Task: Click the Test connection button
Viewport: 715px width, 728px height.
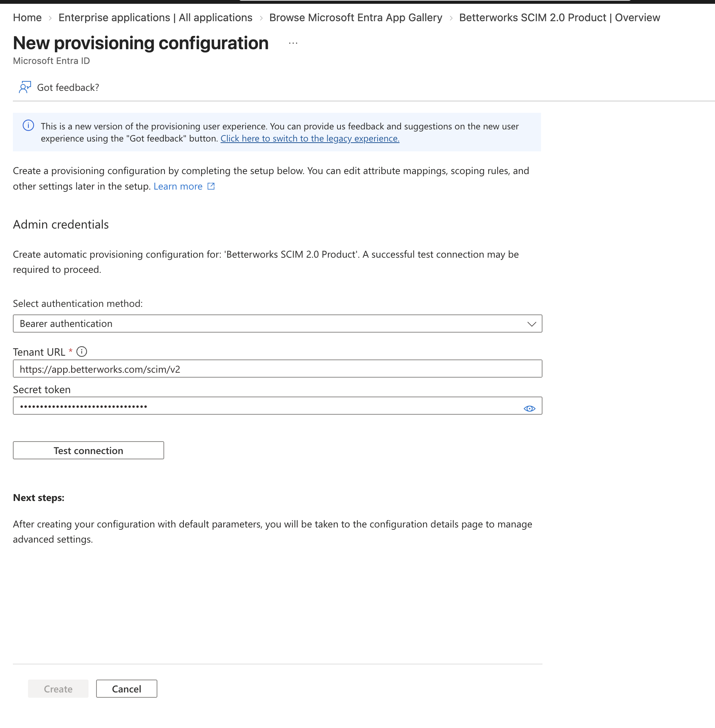Action: 89,450
